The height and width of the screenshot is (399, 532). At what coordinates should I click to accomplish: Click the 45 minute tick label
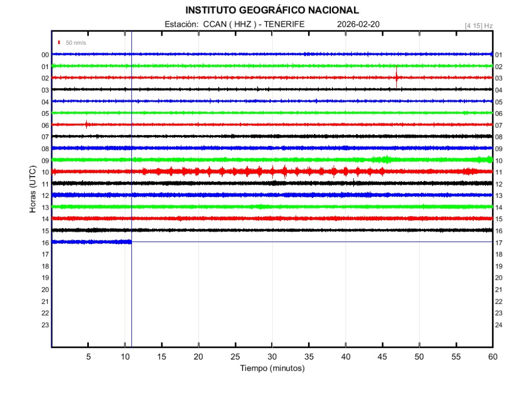(x=383, y=356)
